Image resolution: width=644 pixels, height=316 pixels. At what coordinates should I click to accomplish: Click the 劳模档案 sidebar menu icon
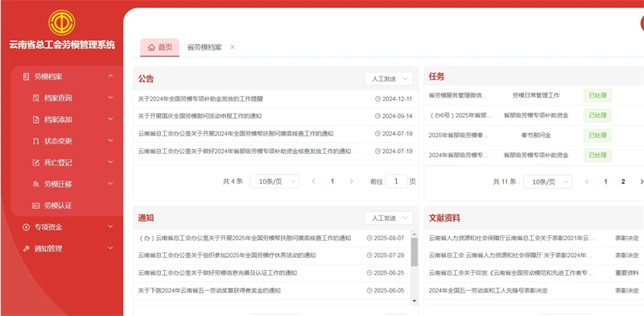click(27, 77)
